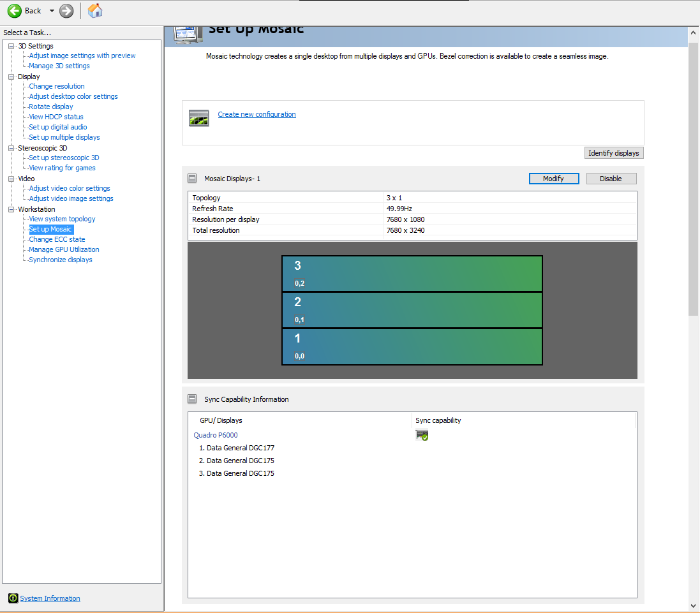Viewport: 700px width, 613px height.
Task: Collapse the Workstation tree node
Action: pos(11,209)
